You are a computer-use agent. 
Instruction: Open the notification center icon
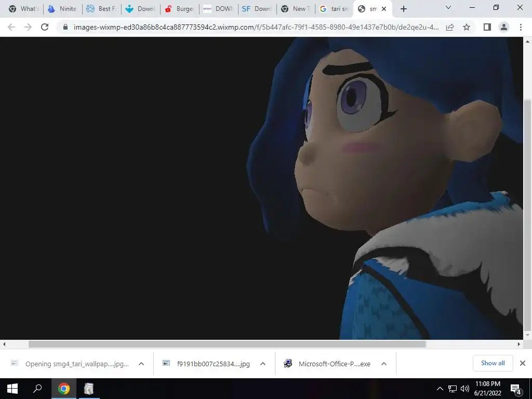click(516, 389)
